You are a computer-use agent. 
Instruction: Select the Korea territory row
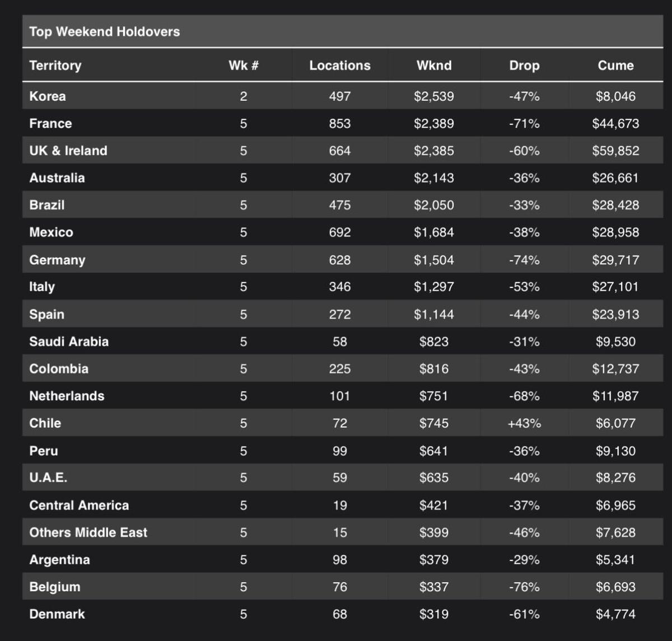pyautogui.click(x=343, y=96)
